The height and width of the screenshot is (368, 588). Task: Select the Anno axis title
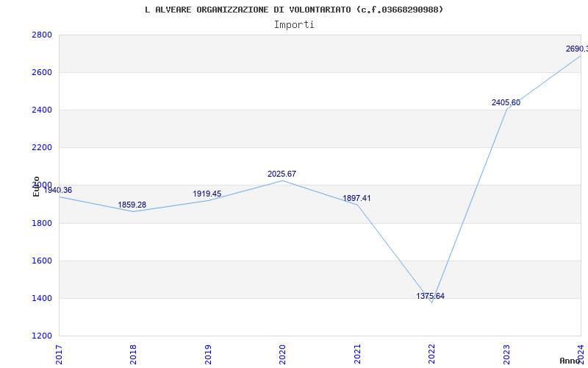(571, 361)
